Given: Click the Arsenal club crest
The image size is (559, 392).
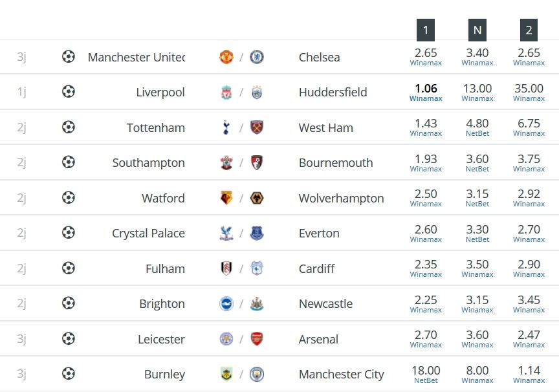Looking at the screenshot, I should [x=257, y=339].
